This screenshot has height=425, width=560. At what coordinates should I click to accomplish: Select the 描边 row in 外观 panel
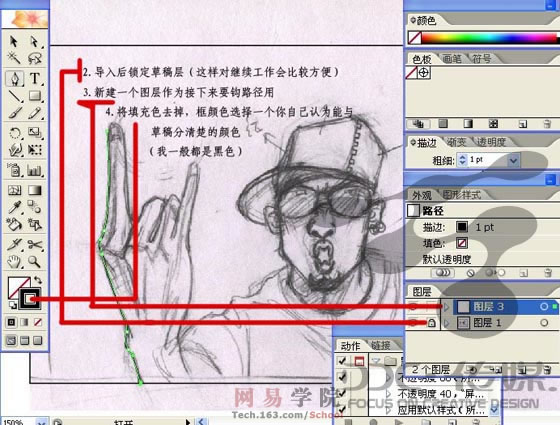[x=482, y=227]
